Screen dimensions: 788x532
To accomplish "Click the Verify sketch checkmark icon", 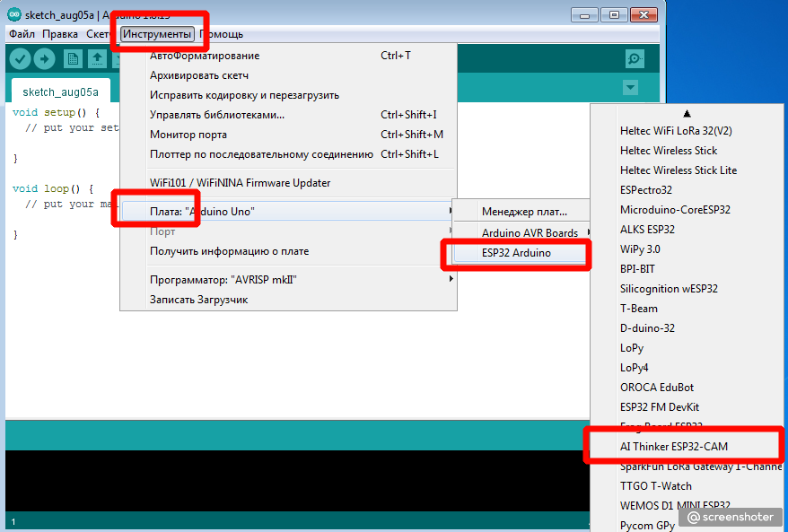I will 20,59.
